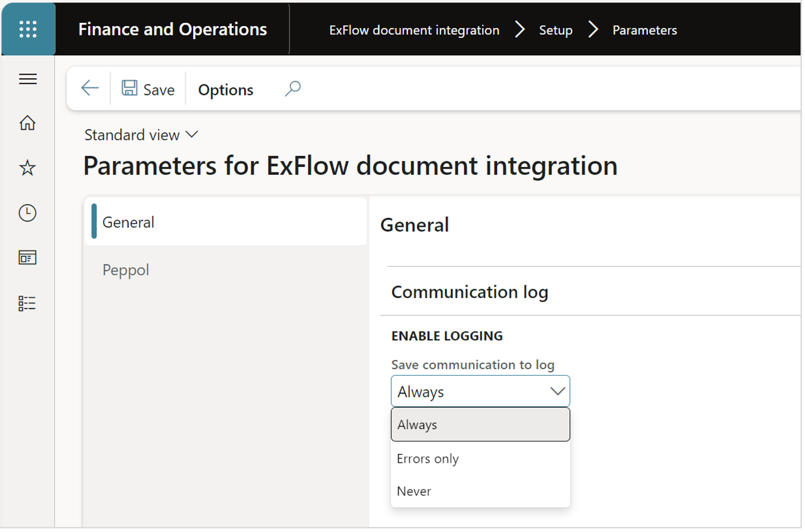The image size is (805, 532).
Task: Open the Options menu
Action: point(226,89)
